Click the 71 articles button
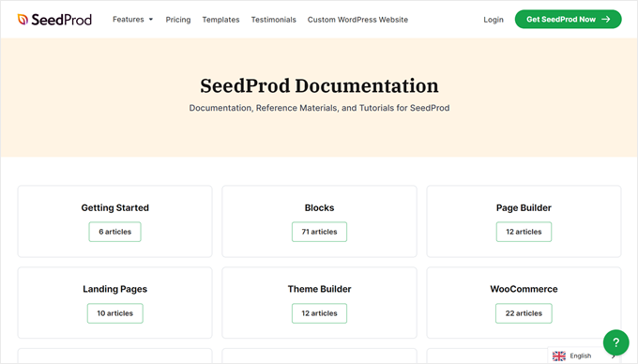 [319, 232]
